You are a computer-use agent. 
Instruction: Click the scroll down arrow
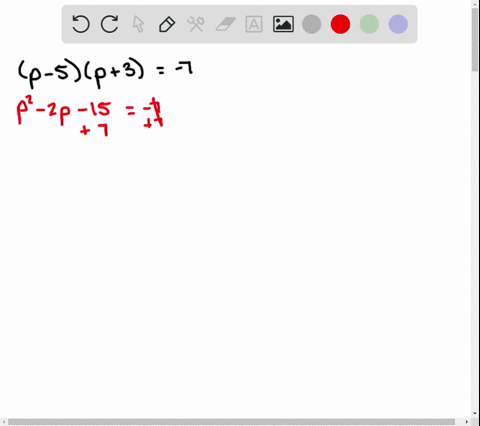coord(475,414)
